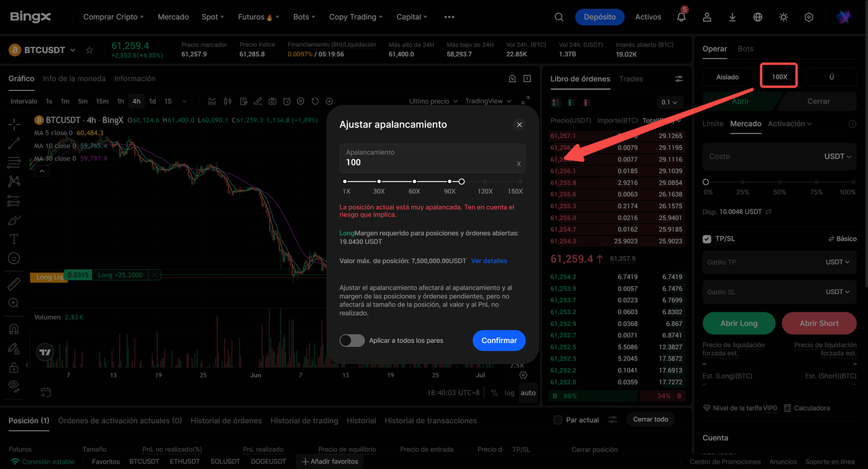Open the emoji sticker tool
The width and height of the screenshot is (868, 469).
[14, 258]
